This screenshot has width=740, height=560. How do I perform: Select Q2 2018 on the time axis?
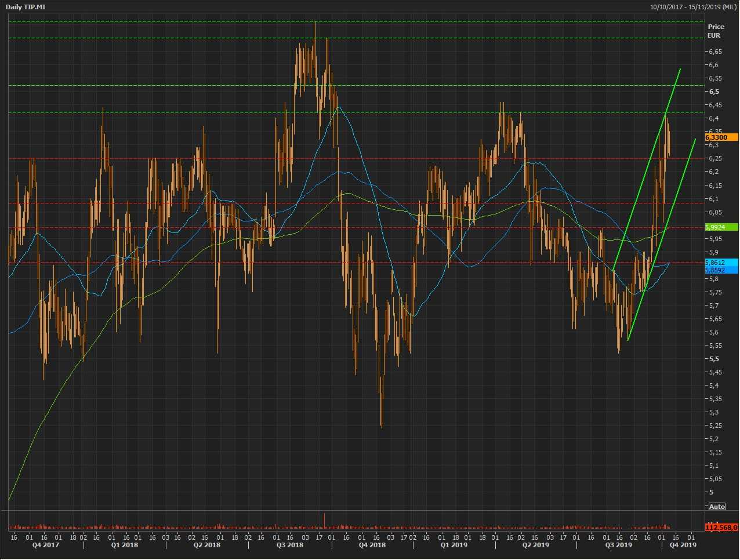207,545
